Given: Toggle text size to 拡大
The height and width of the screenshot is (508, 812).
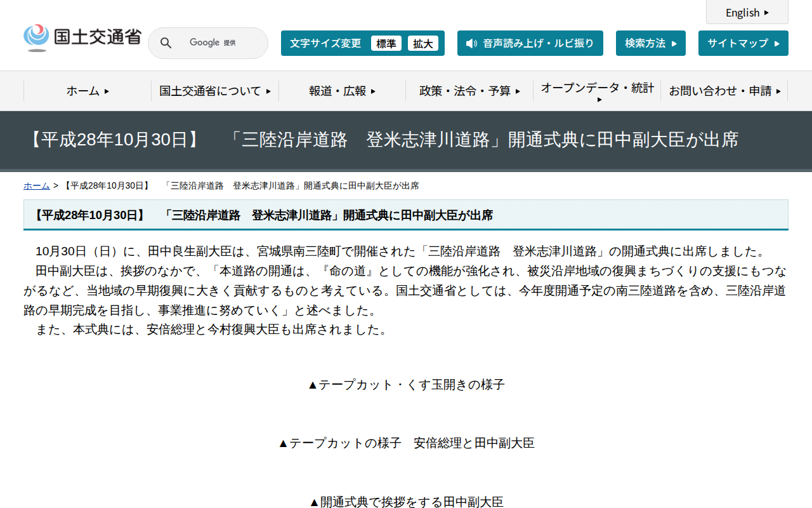Looking at the screenshot, I should 423,43.
